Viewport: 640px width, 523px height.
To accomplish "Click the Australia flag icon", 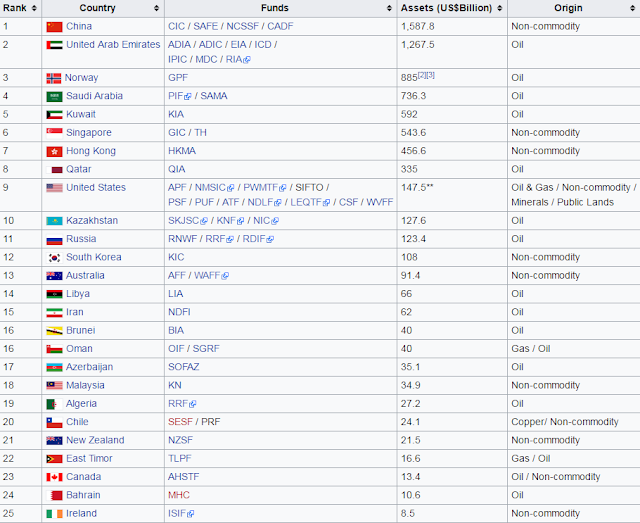I will click(x=54, y=276).
